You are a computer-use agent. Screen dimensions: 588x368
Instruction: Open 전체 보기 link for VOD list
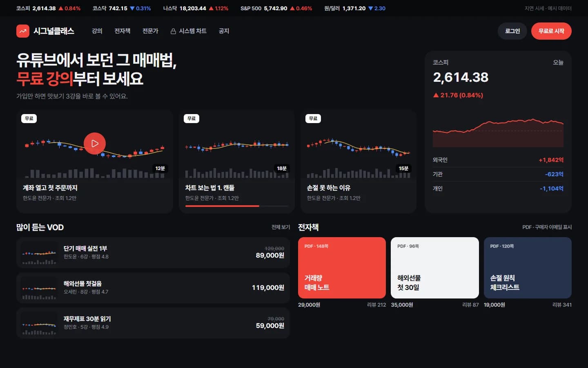pos(281,227)
